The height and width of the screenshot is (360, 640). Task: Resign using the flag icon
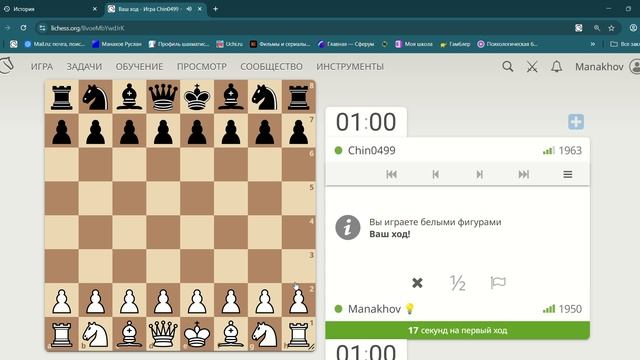point(498,282)
